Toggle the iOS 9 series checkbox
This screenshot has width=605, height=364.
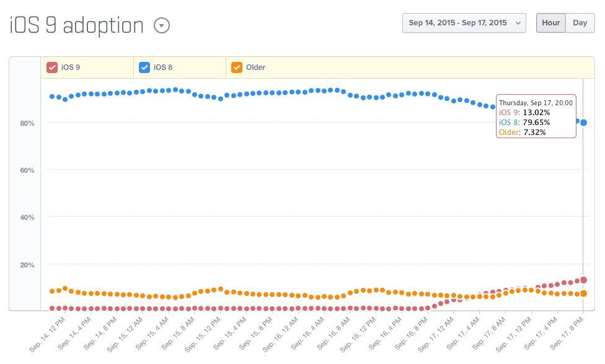tap(52, 67)
